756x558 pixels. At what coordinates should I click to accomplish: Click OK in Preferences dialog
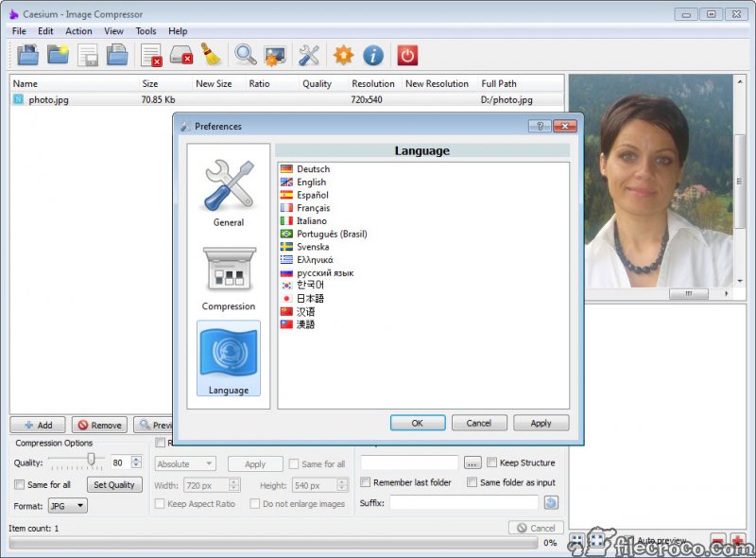point(418,423)
